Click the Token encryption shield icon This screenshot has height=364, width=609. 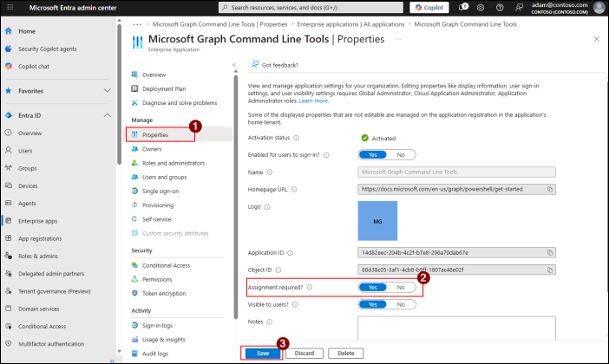(x=134, y=293)
